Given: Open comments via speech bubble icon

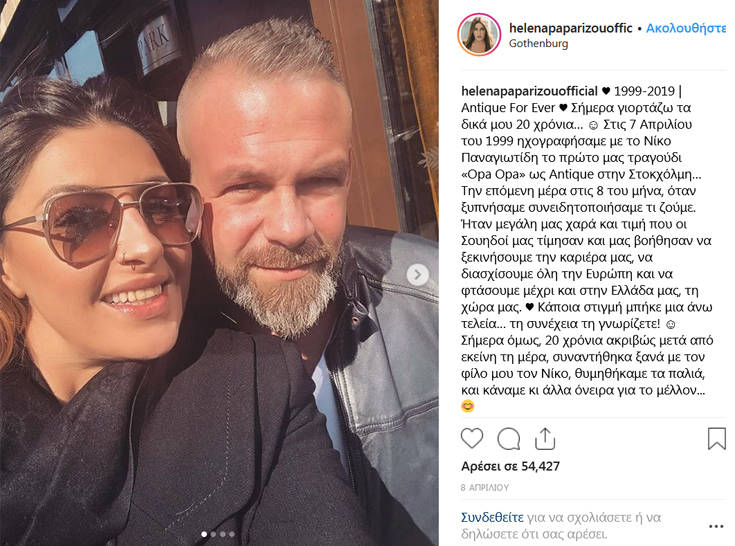Looking at the screenshot, I should point(509,439).
